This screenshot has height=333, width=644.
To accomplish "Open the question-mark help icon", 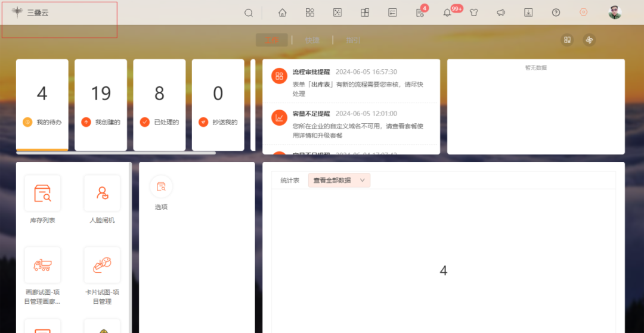I will [x=556, y=13].
